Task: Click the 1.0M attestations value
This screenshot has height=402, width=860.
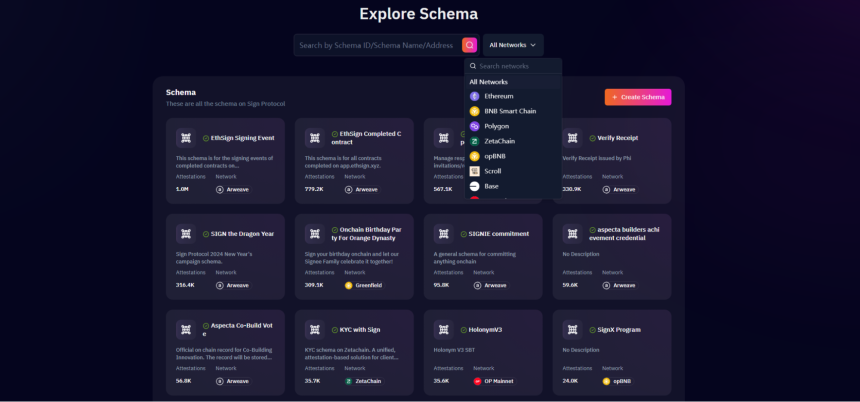Action: pos(182,189)
